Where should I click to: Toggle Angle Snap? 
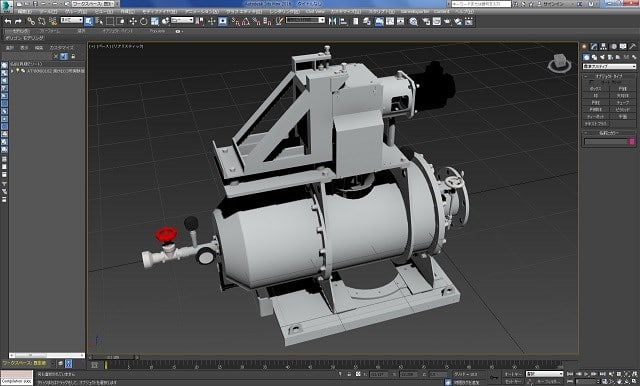(x=246, y=21)
